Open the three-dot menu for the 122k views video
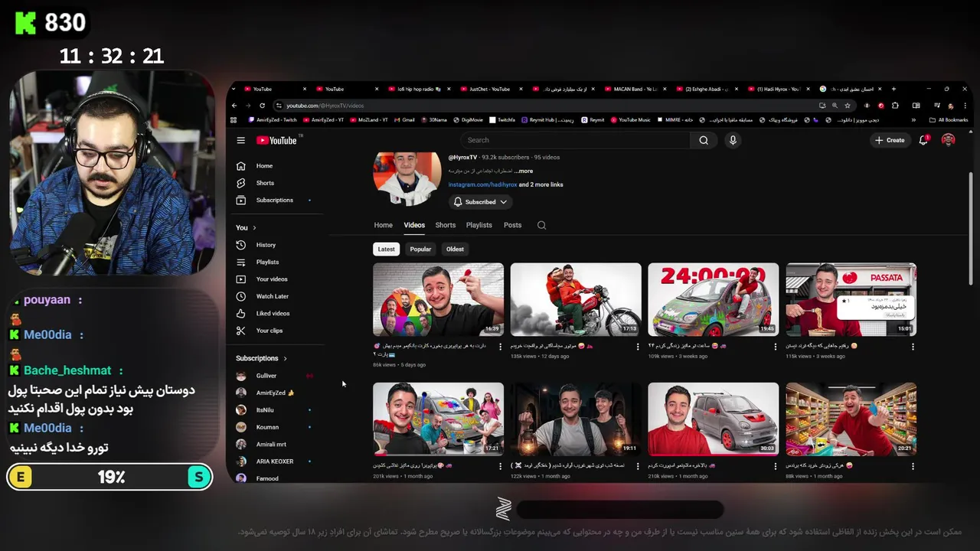Image resolution: width=980 pixels, height=551 pixels. point(638,465)
